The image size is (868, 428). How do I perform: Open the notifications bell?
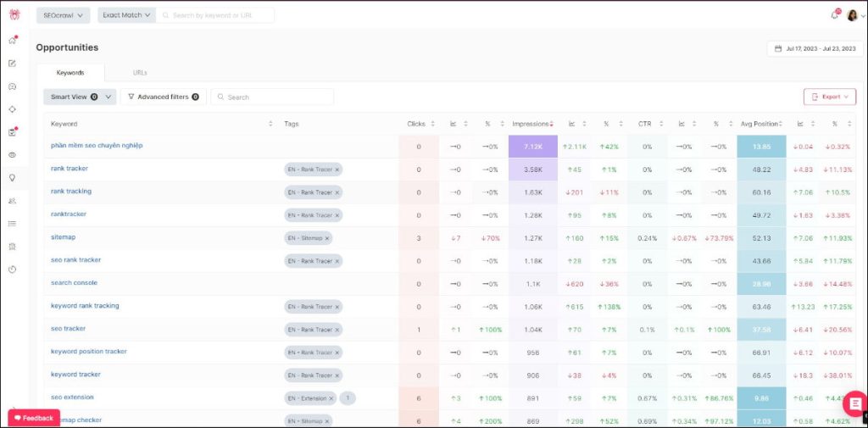834,15
